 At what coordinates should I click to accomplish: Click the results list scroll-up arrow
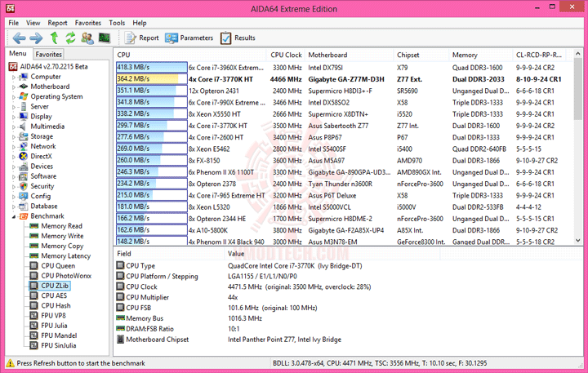point(578,54)
